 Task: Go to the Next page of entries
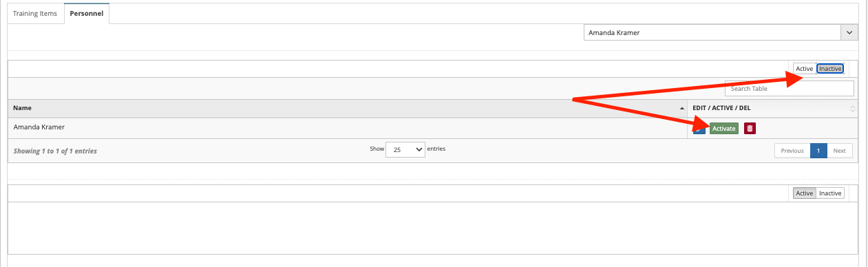click(840, 151)
